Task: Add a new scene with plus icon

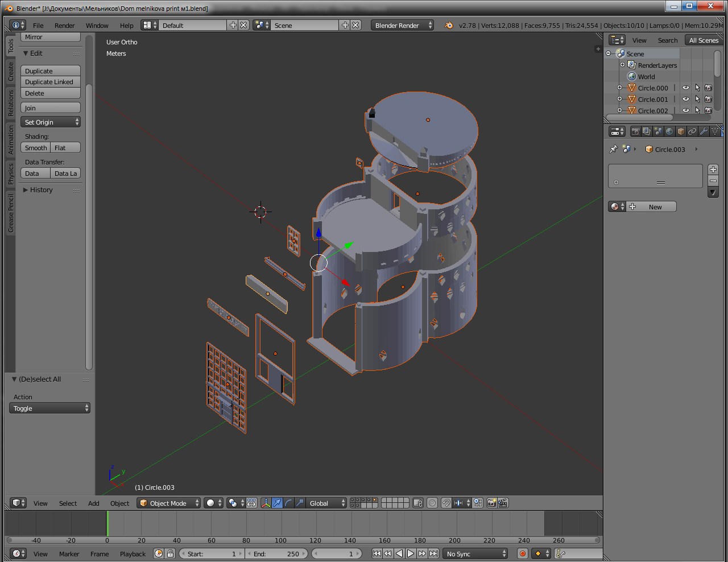Action: [x=345, y=25]
